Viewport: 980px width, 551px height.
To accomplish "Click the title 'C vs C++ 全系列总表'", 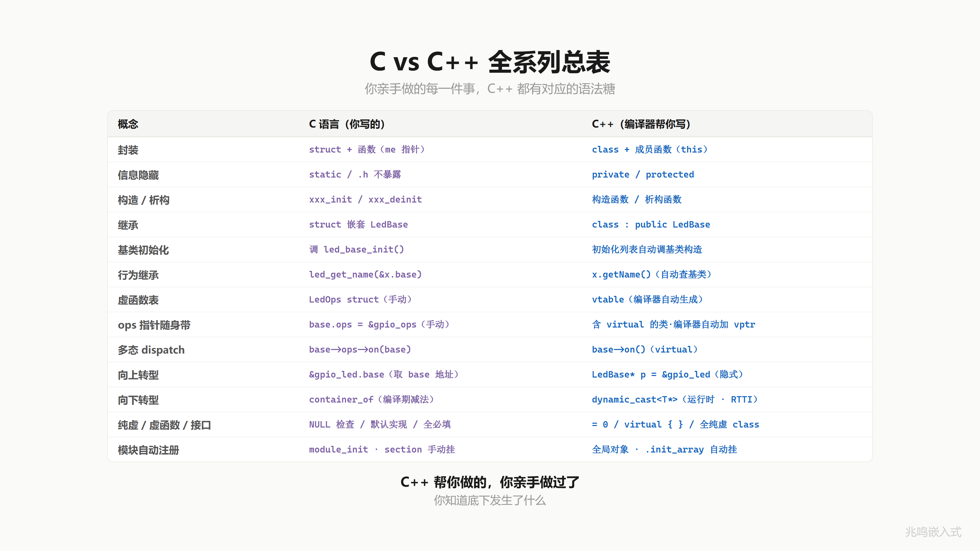I will (490, 61).
